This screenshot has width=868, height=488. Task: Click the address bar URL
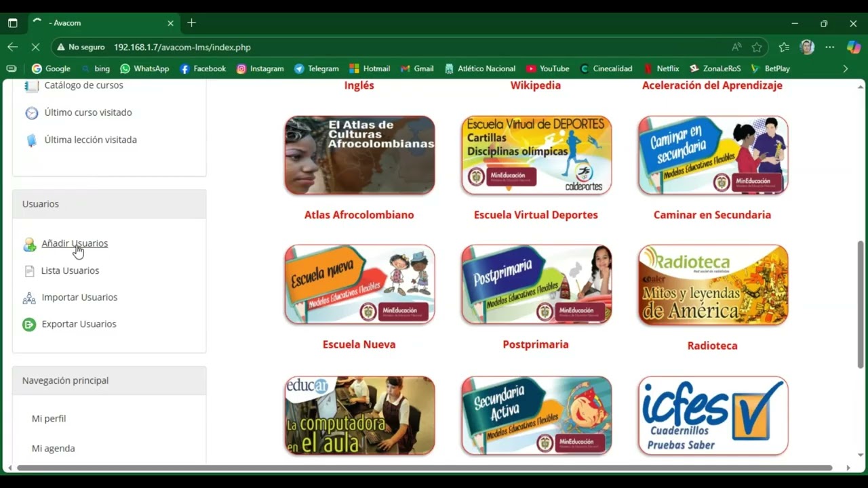[182, 47]
